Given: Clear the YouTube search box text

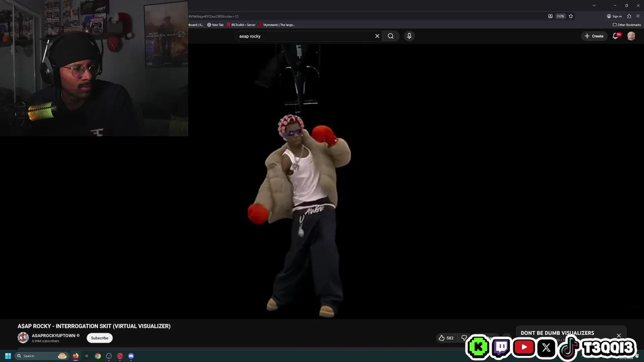Looking at the screenshot, I should tap(377, 36).
